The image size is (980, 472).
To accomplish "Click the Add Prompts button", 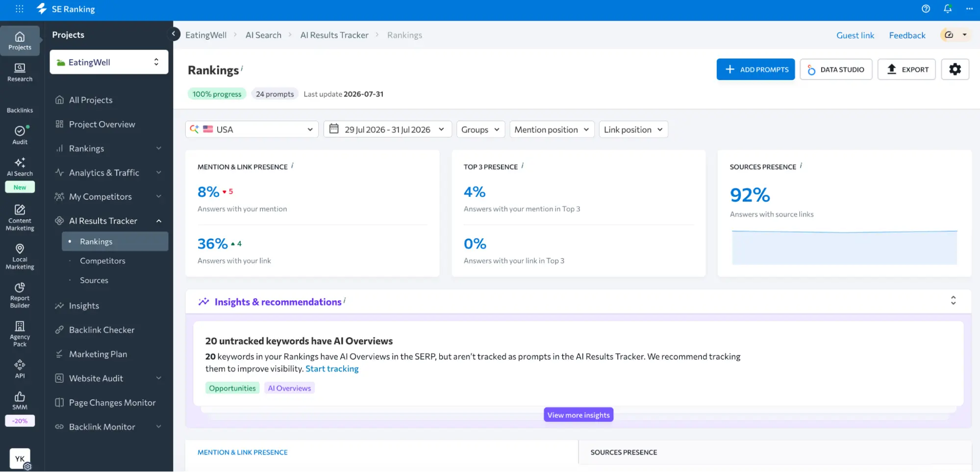I will click(755, 69).
